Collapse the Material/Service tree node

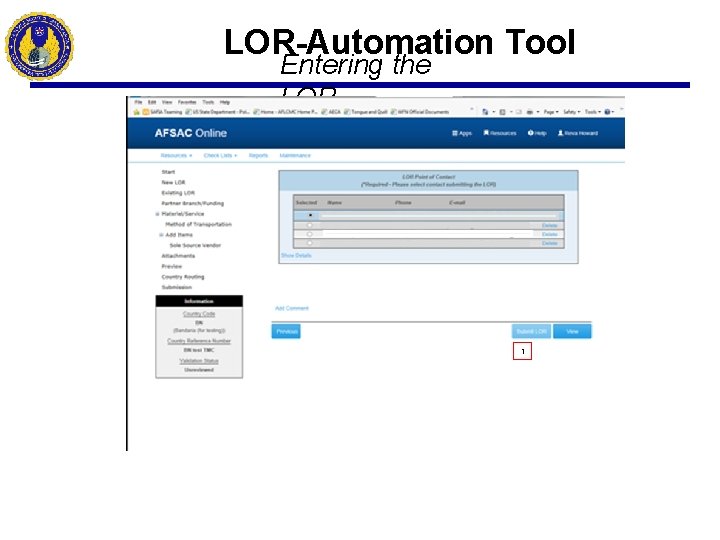coord(157,214)
